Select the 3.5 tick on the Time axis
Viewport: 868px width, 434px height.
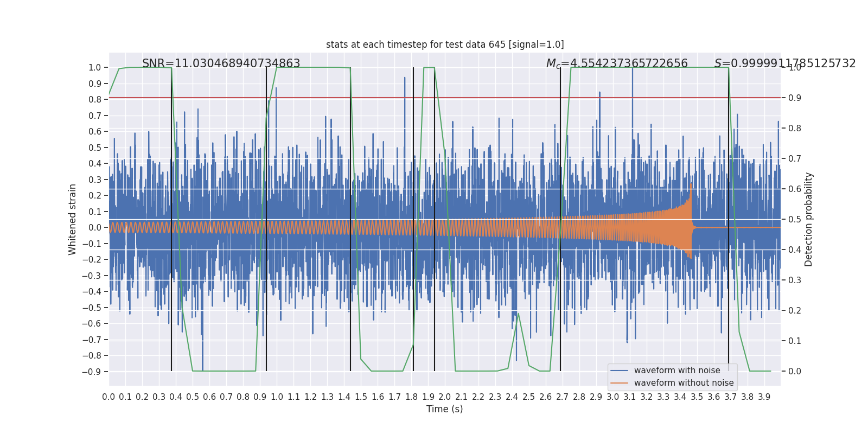697,397
